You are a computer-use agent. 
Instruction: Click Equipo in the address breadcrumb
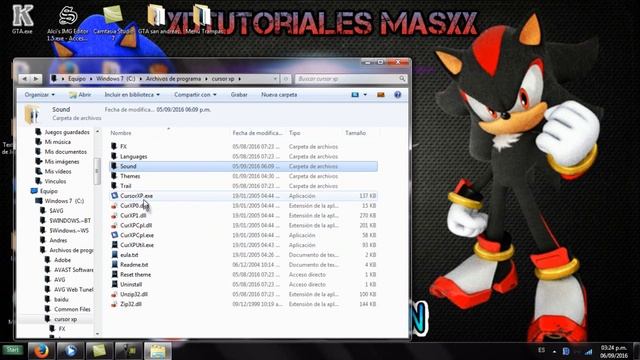77,79
